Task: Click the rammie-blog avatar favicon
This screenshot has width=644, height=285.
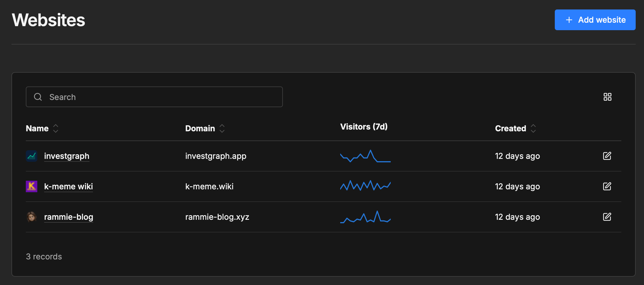Action: click(x=32, y=217)
